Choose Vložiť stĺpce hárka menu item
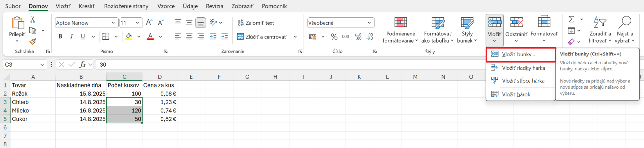Image resolution: width=644 pixels, height=148 pixels. point(521,81)
